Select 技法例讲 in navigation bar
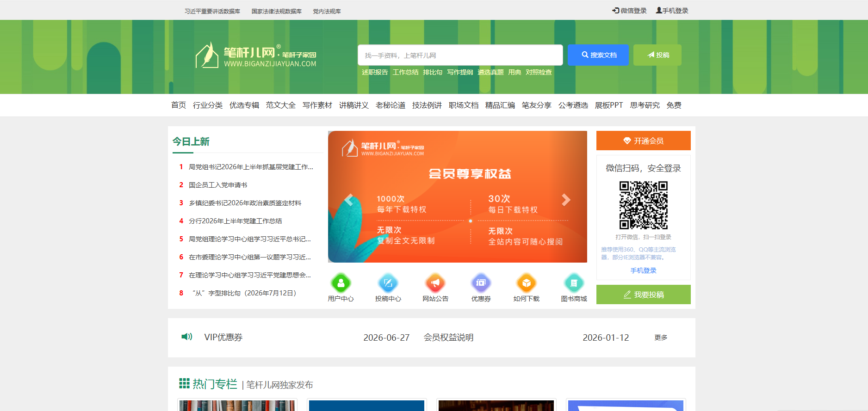The height and width of the screenshot is (411, 868). tap(427, 105)
